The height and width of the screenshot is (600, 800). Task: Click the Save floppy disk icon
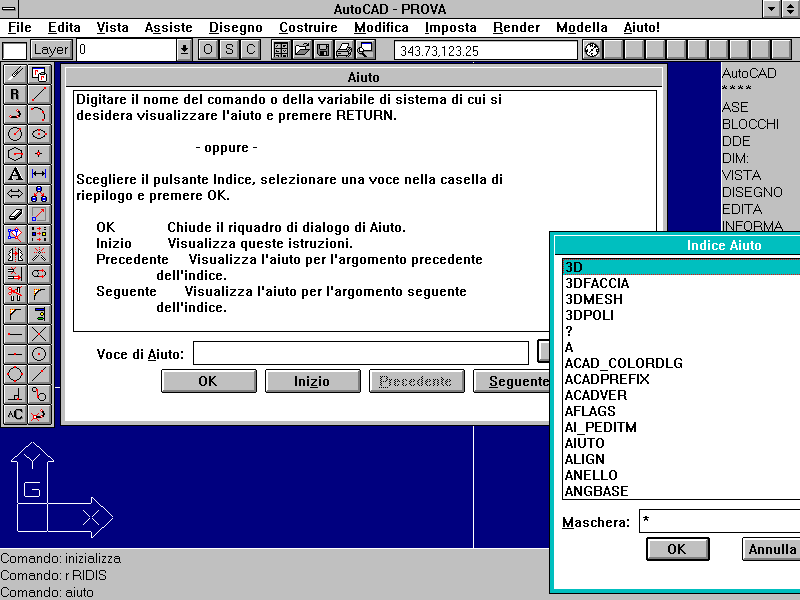(x=323, y=49)
